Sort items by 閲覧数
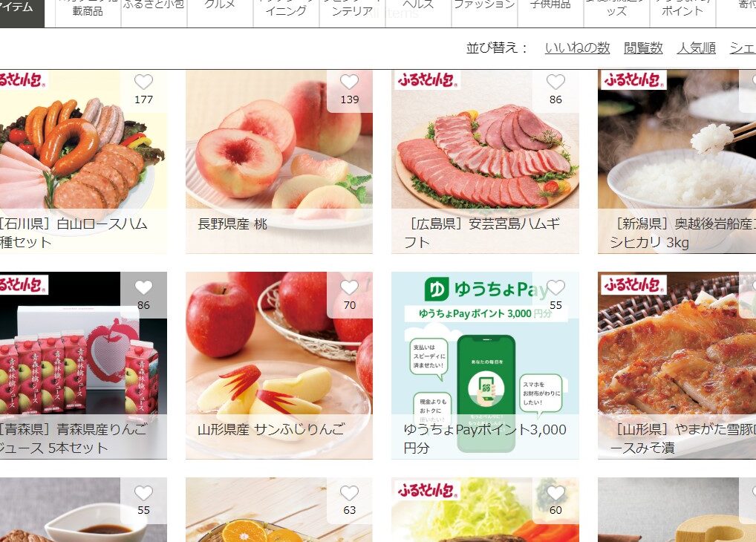The width and height of the screenshot is (756, 542). [x=643, y=48]
